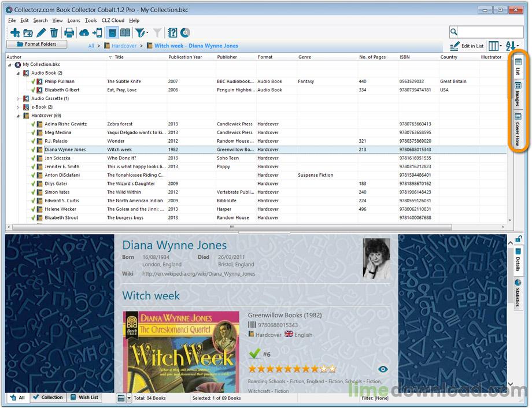Image resolution: width=532 pixels, height=408 pixels.
Task: Toggle the lock icon above the Details tab
Action: click(x=519, y=239)
